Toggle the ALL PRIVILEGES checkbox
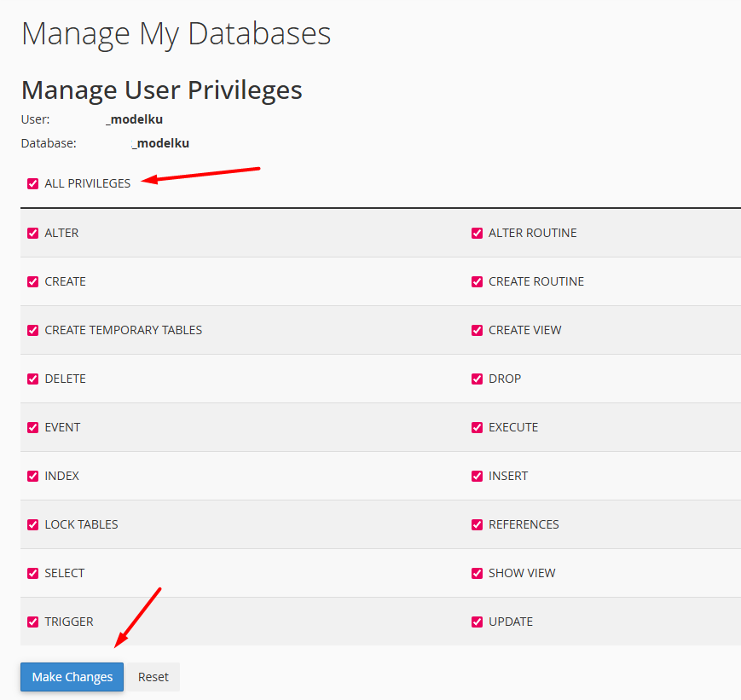The height and width of the screenshot is (700, 741). point(32,183)
